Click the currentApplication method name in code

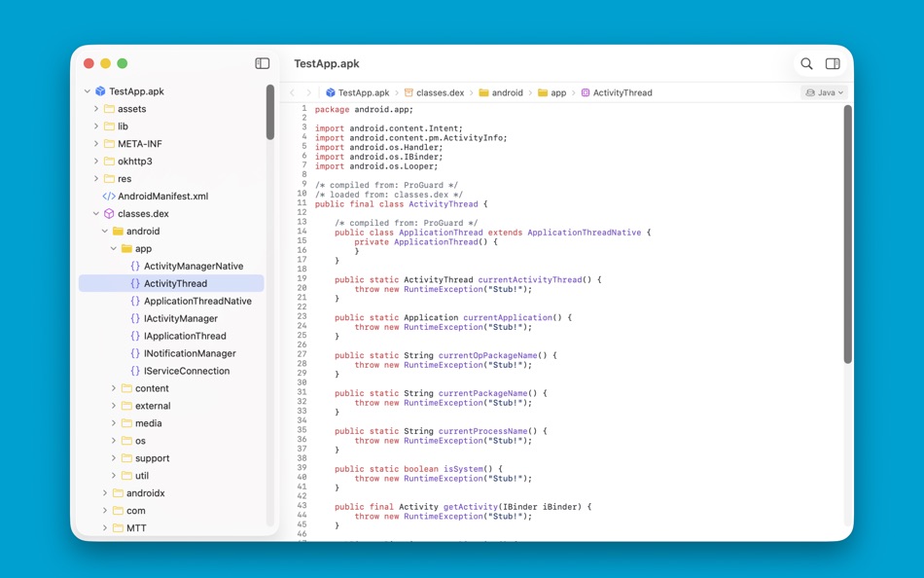click(508, 317)
